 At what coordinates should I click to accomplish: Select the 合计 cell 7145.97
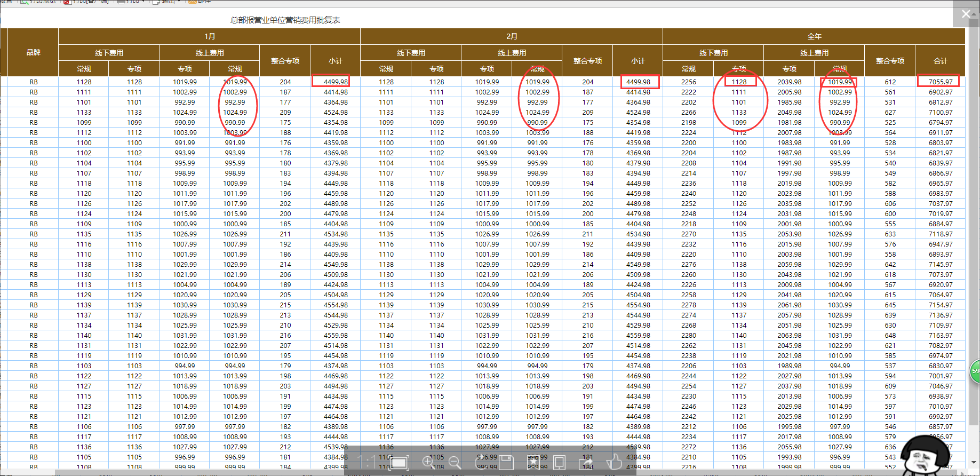940,265
